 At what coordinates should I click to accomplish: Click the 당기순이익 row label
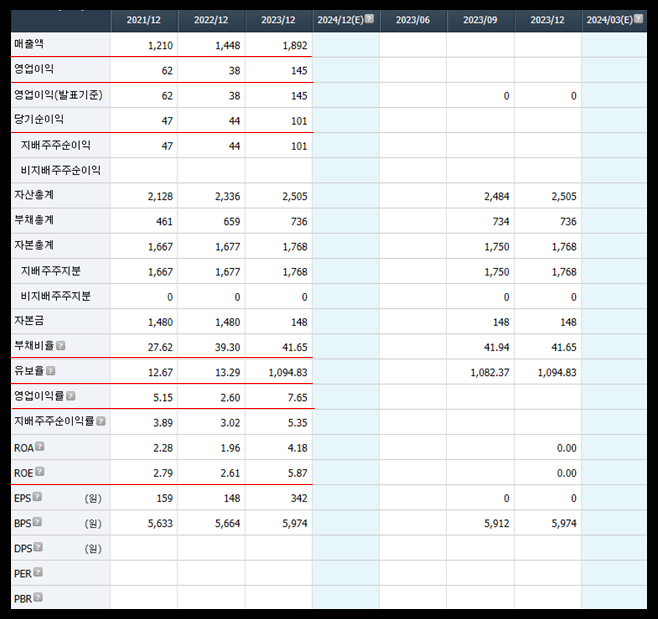click(39, 119)
